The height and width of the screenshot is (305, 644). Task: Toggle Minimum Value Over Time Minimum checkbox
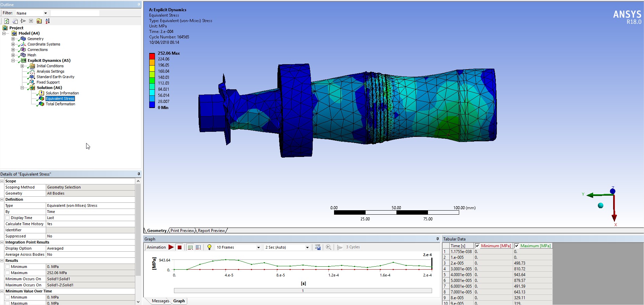(x=7, y=297)
